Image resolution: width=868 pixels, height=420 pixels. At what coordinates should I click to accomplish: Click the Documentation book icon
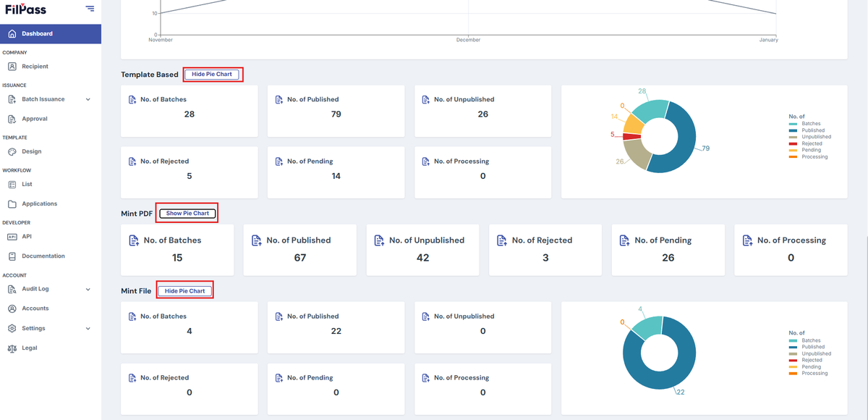[x=12, y=256]
